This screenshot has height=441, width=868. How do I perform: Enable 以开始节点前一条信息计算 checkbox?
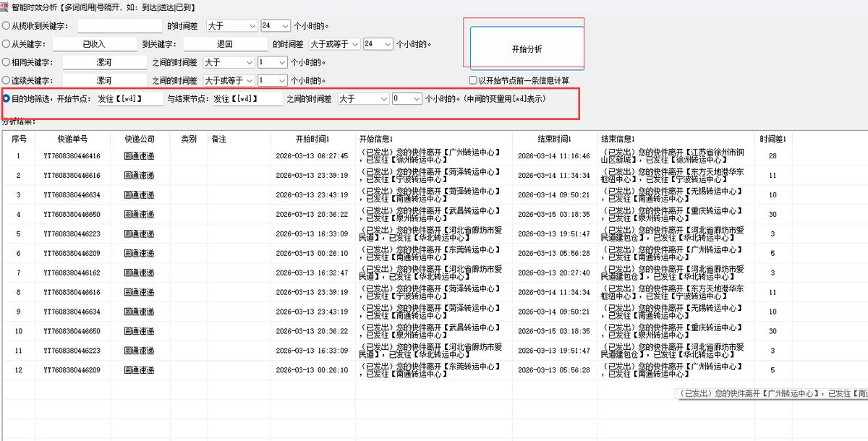point(473,80)
